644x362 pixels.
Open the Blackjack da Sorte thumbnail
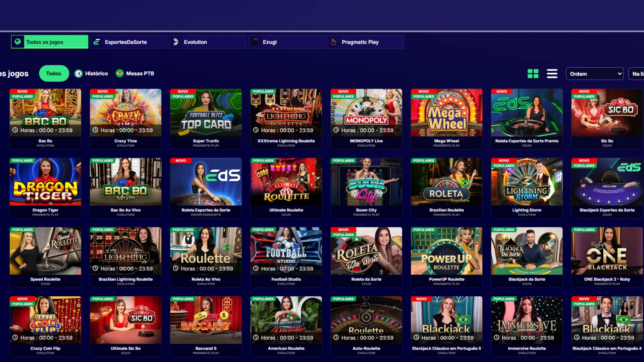tap(527, 251)
